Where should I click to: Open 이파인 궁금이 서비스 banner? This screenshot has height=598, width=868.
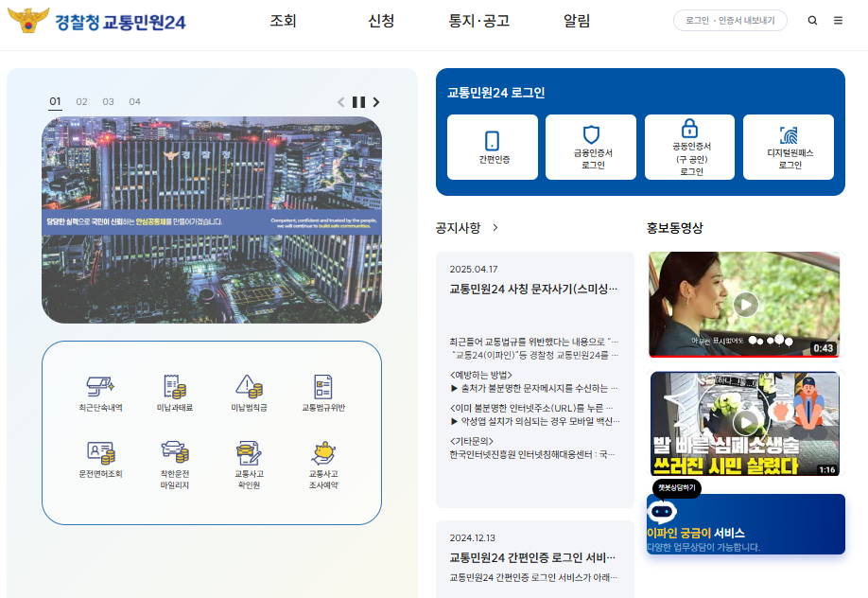[746, 524]
